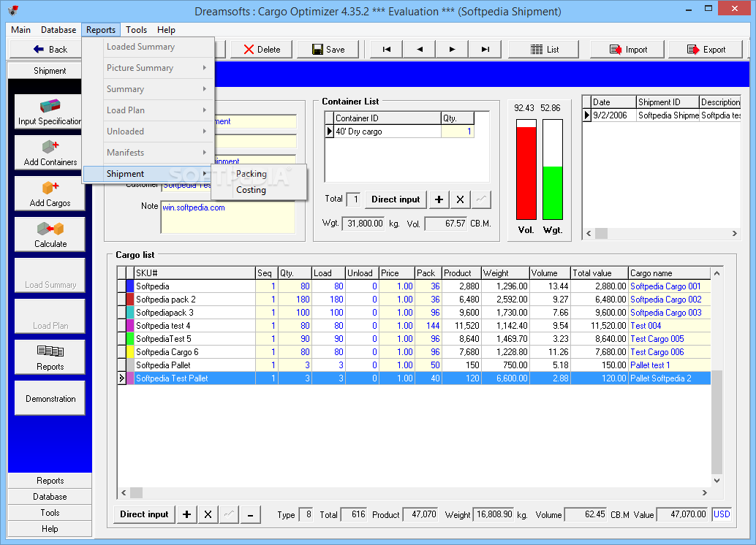Expand the Load Plan submenu
This screenshot has height=545, width=756.
click(148, 110)
